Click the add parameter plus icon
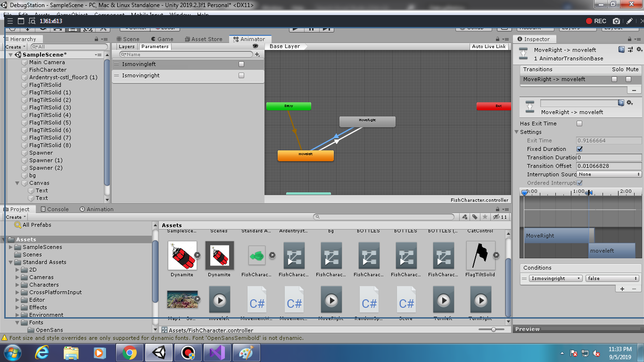This screenshot has height=362, width=644. 257,55
